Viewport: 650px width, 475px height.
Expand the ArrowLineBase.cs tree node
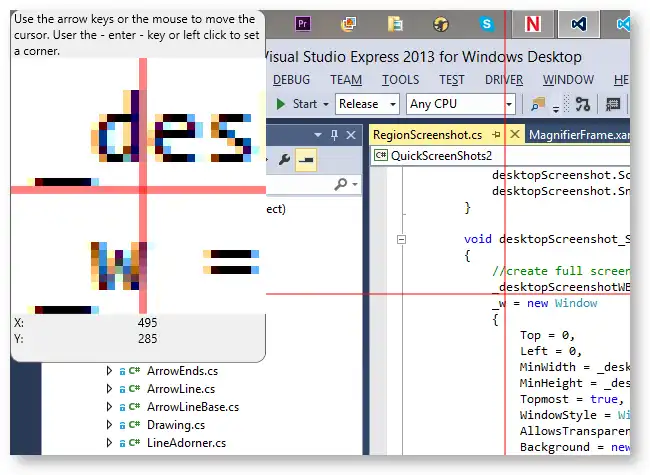[x=109, y=407]
